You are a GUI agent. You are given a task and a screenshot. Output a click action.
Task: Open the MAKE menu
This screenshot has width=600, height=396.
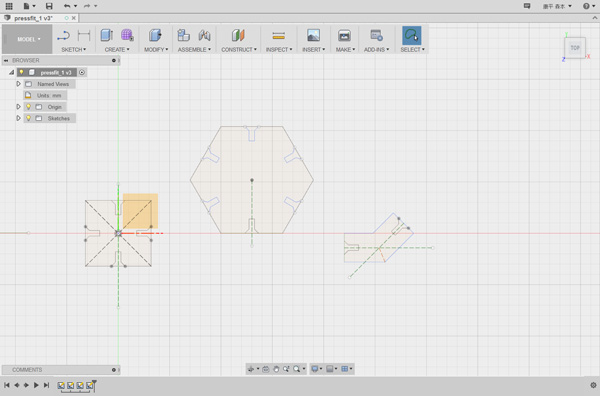pos(345,49)
